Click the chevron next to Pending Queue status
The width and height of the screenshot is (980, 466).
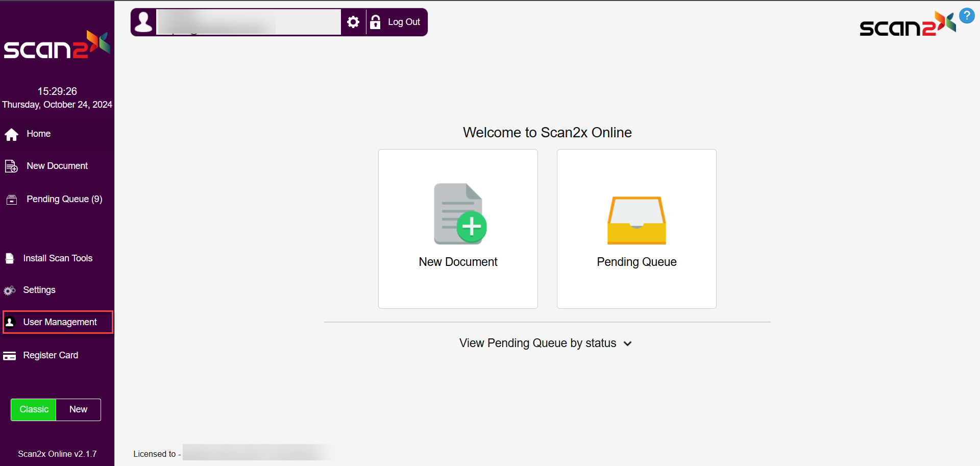[628, 344]
